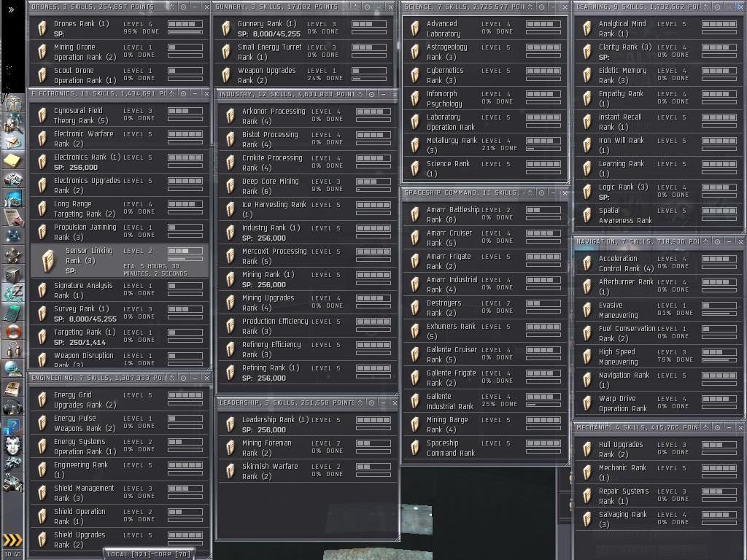Click the Exhumers Rank skill book icon

click(415, 331)
